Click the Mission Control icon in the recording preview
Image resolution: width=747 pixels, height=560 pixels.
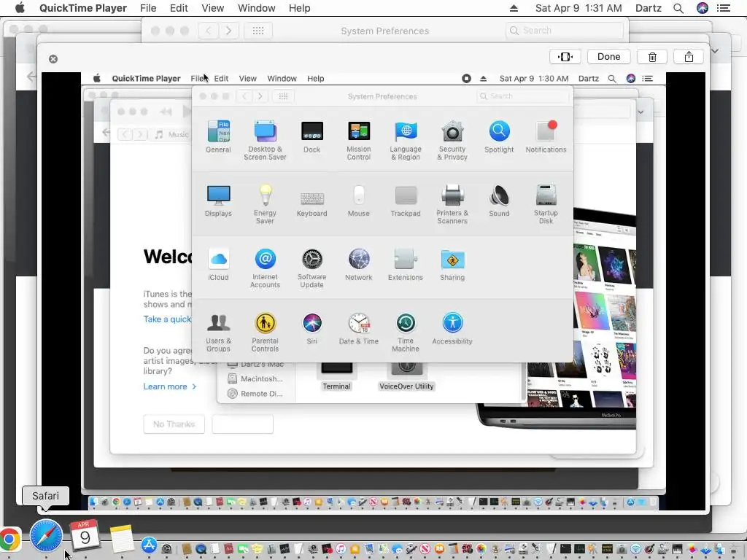click(x=359, y=131)
